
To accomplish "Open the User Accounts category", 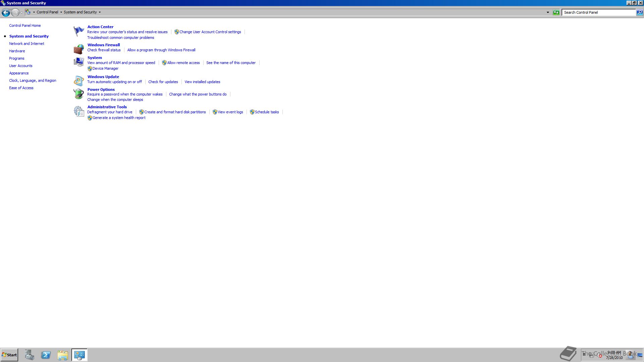I will (x=21, y=66).
